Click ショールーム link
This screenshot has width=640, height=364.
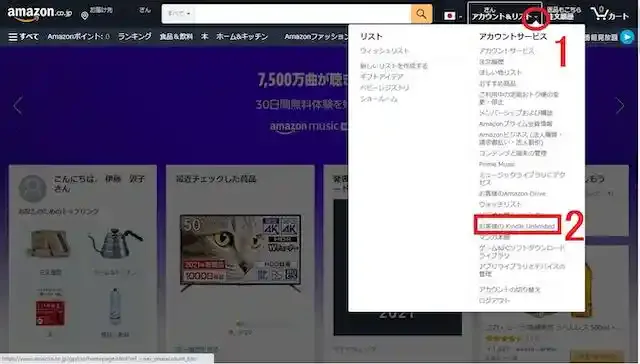tap(379, 99)
